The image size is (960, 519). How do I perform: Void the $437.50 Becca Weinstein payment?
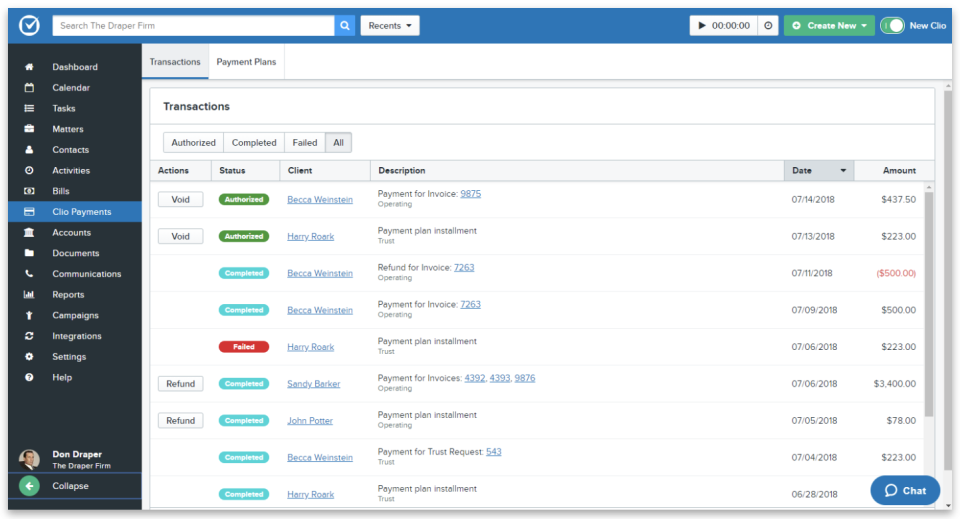[x=181, y=200]
